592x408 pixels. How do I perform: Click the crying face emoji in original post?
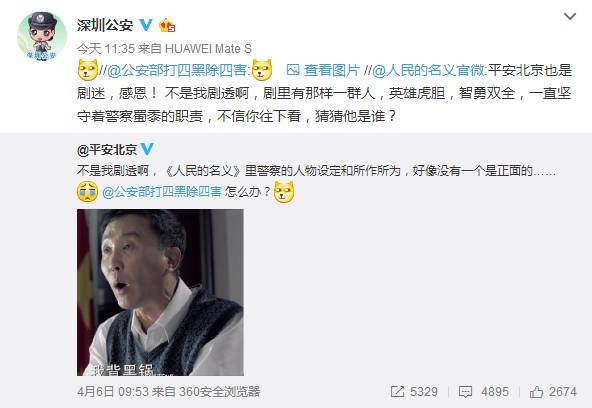[x=88, y=192]
